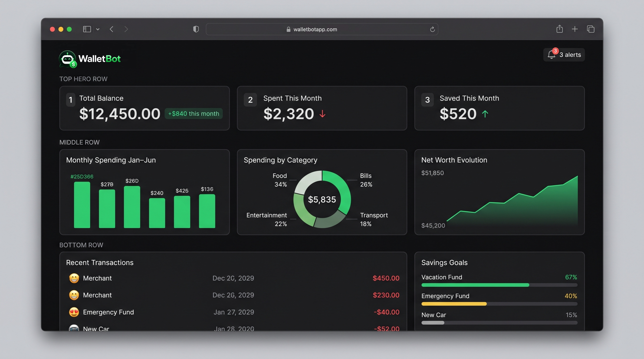Click the Spending by Category heading
This screenshot has height=359, width=644.
[x=280, y=160]
